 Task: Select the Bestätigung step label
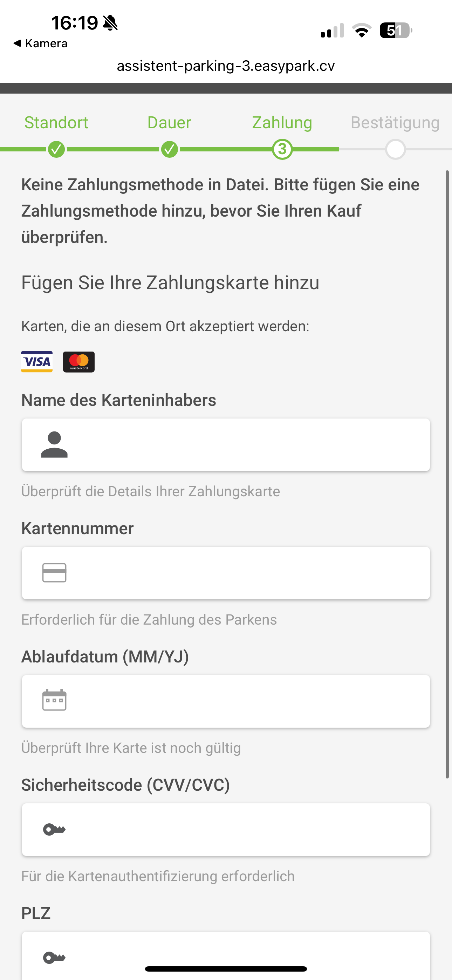tap(395, 123)
